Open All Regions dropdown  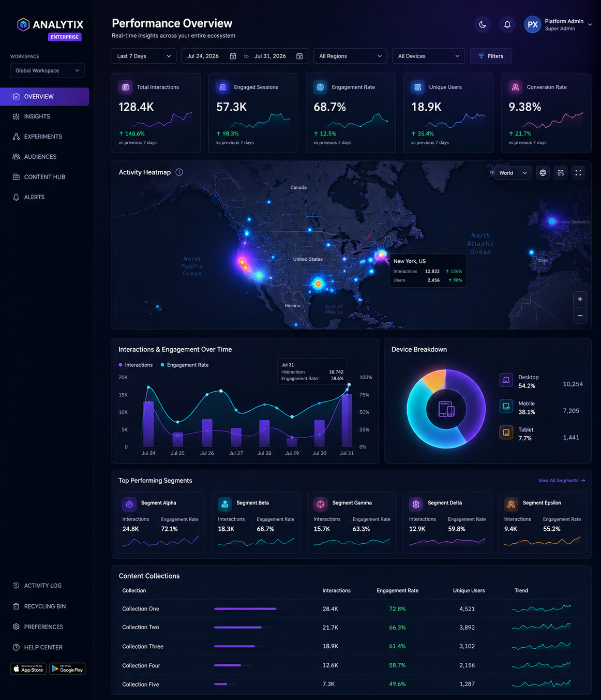click(x=350, y=56)
